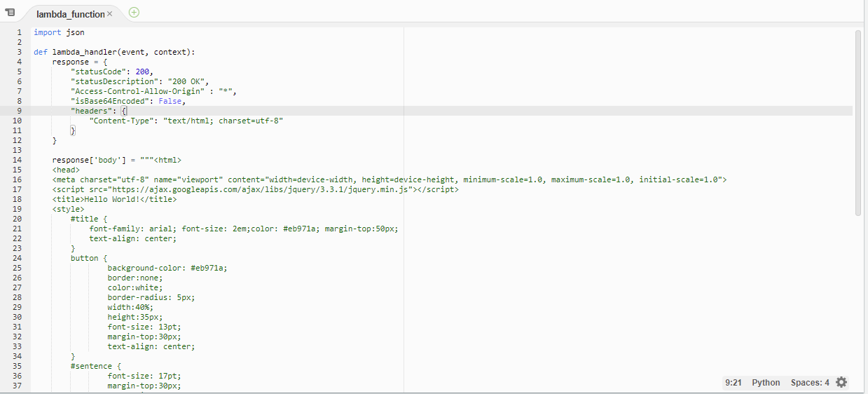868x394 pixels.
Task: Click the <meta charset="utf-8" viewport line
Action: coord(390,179)
